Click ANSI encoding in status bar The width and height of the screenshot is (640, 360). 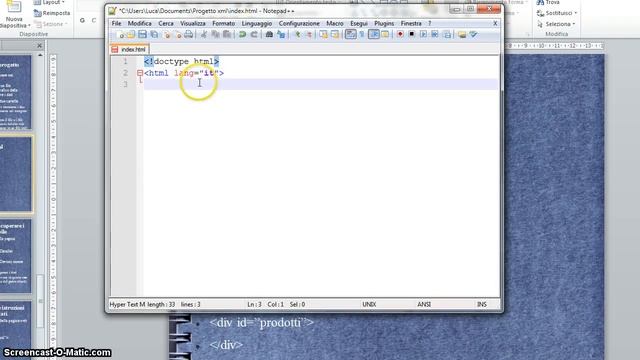(x=424, y=304)
